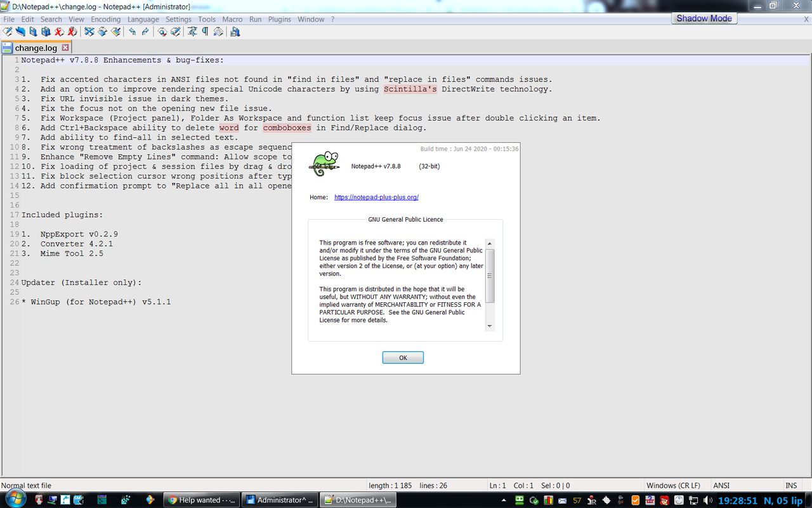Click the Close All toolbar icon

coord(72,31)
